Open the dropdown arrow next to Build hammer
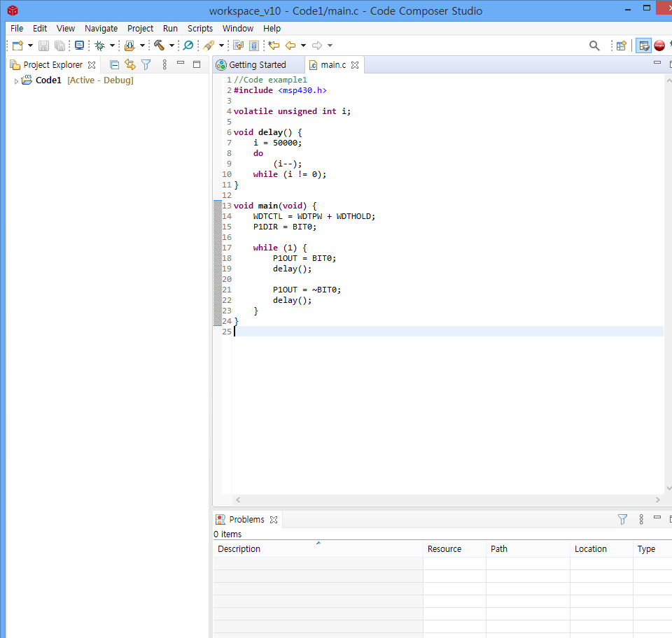This screenshot has width=672, height=638. click(x=171, y=45)
